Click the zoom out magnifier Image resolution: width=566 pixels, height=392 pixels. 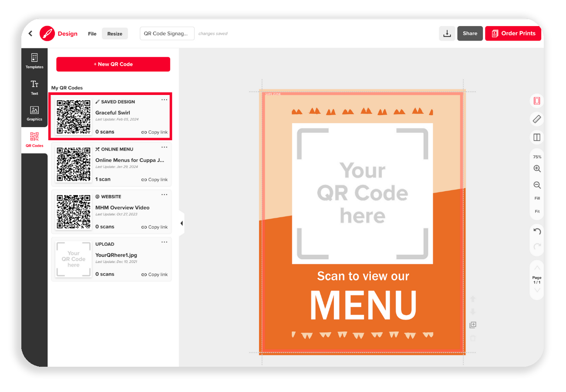coord(537,185)
